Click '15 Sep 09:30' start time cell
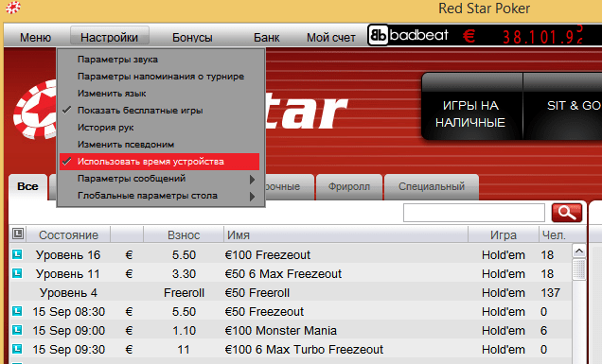This screenshot has height=364, width=602. tap(69, 350)
